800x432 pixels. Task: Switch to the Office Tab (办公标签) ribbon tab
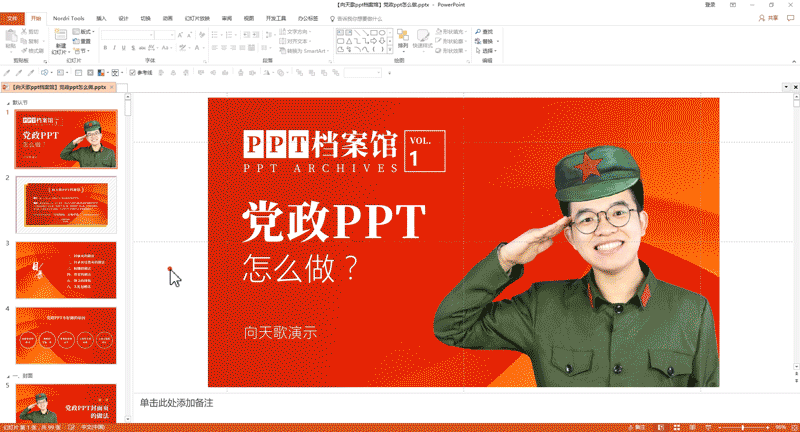tap(308, 18)
